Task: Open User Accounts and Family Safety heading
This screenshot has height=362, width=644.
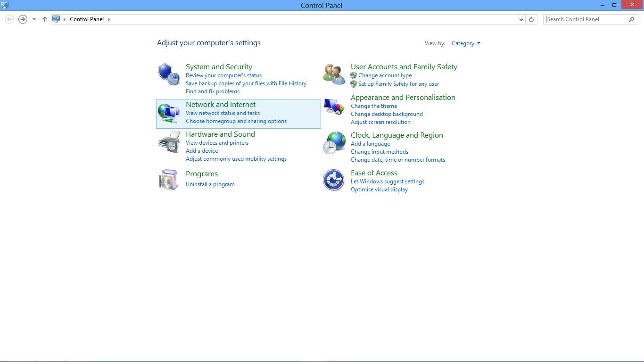Action: (404, 67)
